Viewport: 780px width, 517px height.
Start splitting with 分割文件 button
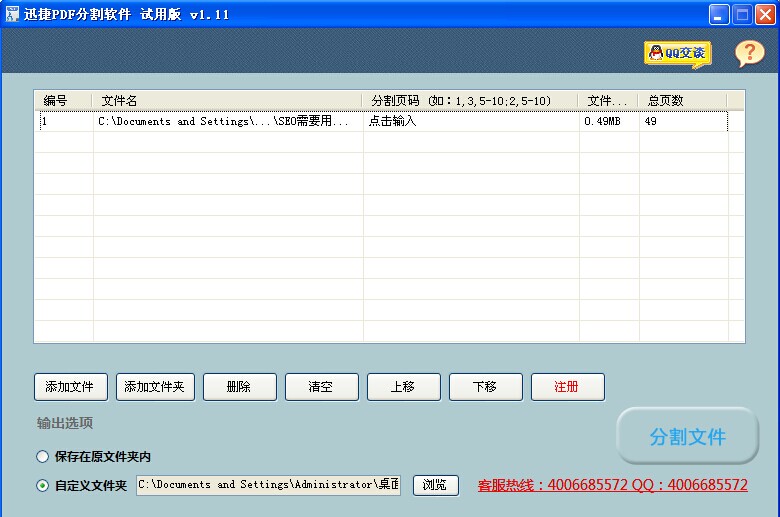coord(687,436)
